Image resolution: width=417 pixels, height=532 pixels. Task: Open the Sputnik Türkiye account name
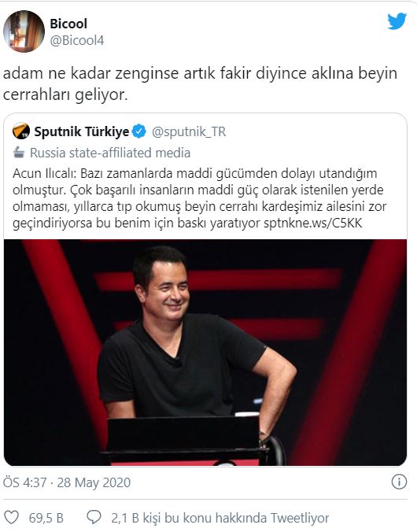click(x=81, y=131)
